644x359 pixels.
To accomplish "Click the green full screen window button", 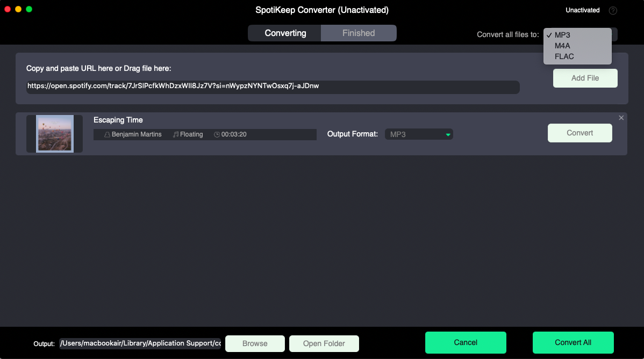I will pos(28,9).
